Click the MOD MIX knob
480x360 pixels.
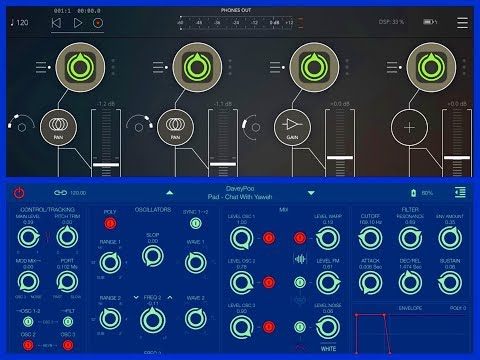coord(28,282)
